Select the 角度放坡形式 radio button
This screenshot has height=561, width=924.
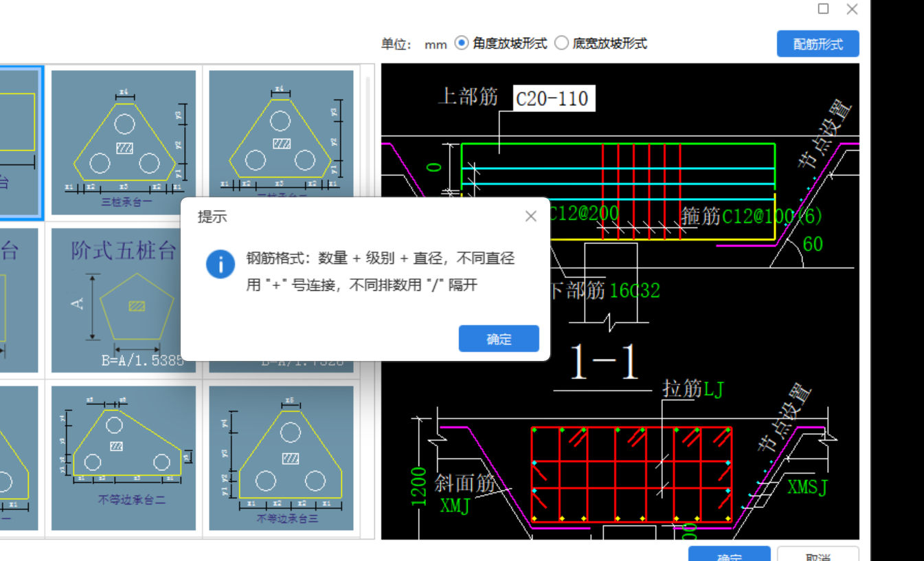tap(462, 43)
